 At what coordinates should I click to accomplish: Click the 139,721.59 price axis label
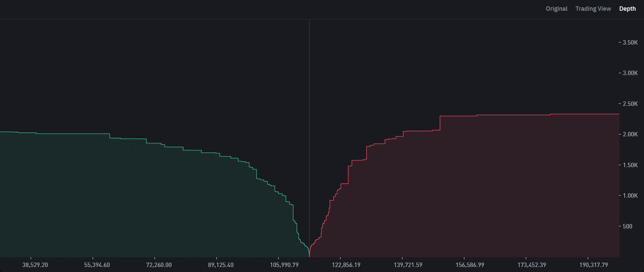point(408,265)
